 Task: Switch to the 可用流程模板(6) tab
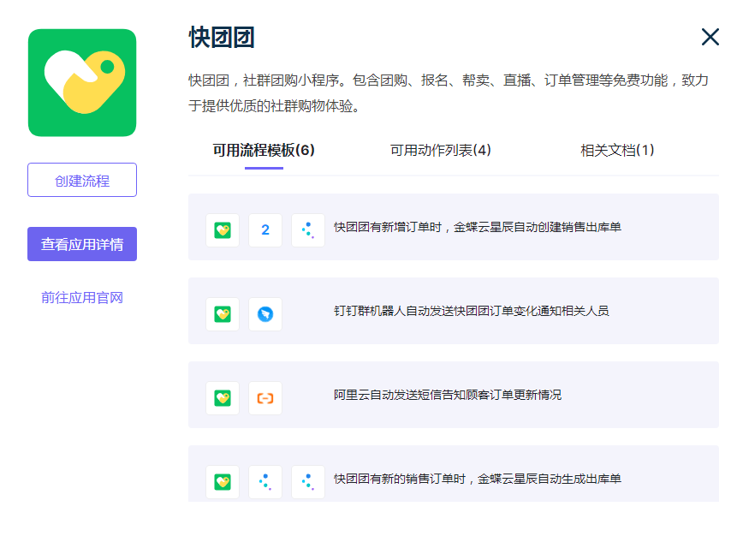coord(264,151)
